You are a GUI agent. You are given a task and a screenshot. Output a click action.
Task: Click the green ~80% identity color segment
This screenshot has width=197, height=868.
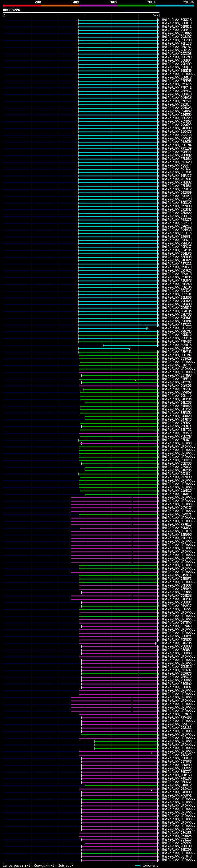tap(137, 6)
